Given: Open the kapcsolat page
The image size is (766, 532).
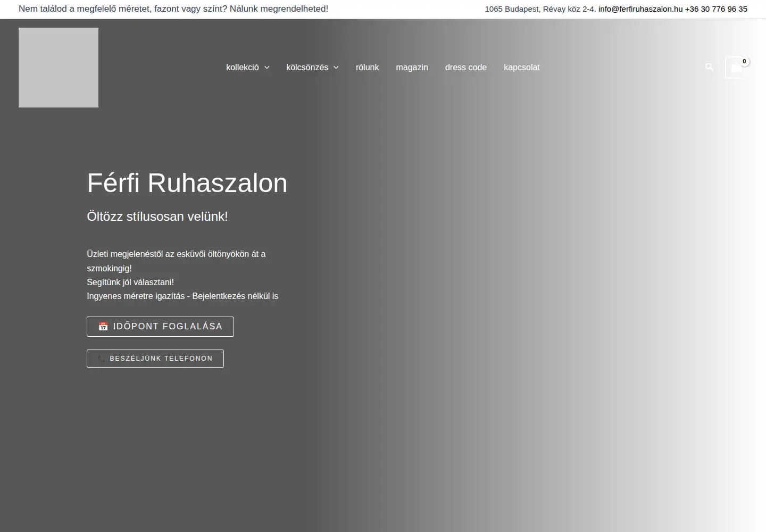Looking at the screenshot, I should (522, 68).
